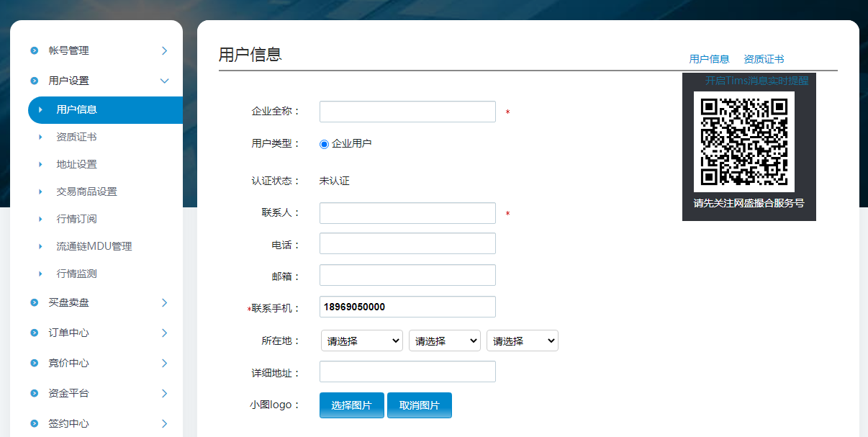Open the third 所在地 district dropdown

click(x=522, y=341)
